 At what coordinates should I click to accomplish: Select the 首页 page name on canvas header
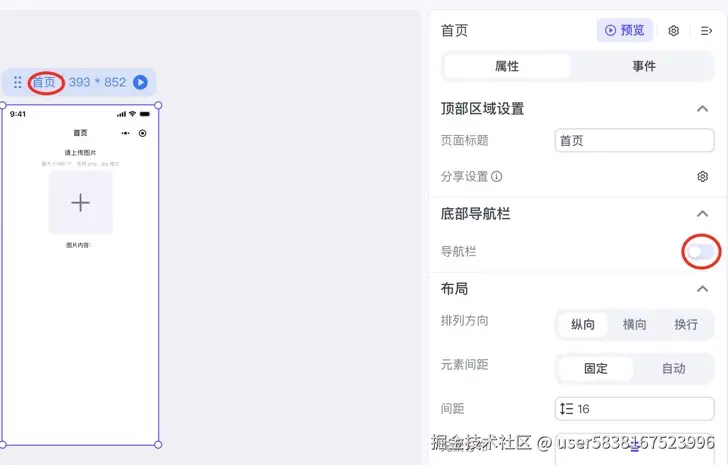[44, 82]
